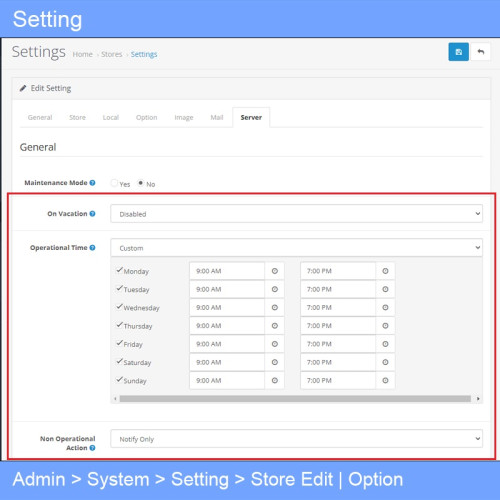Viewport: 500px width, 500px height.
Task: Click left arrow of horizontal scrollbar
Action: pyautogui.click(x=115, y=399)
